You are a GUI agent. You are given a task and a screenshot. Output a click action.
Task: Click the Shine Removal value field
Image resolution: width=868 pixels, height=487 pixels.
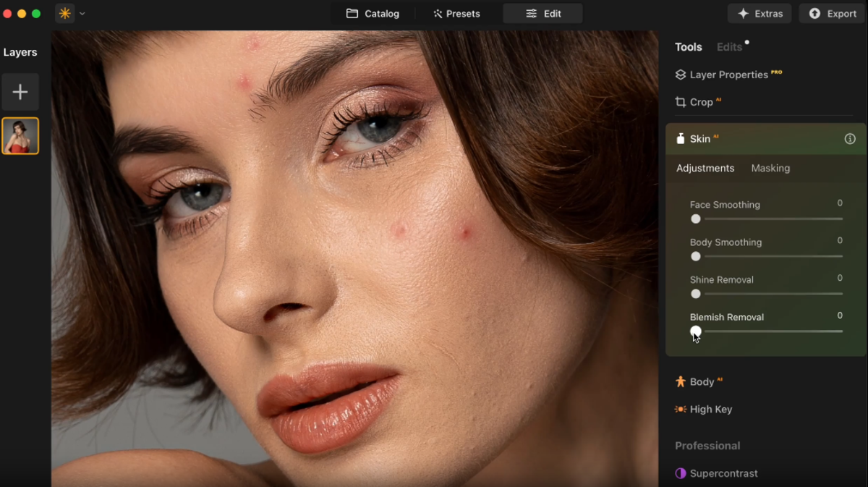click(x=840, y=278)
